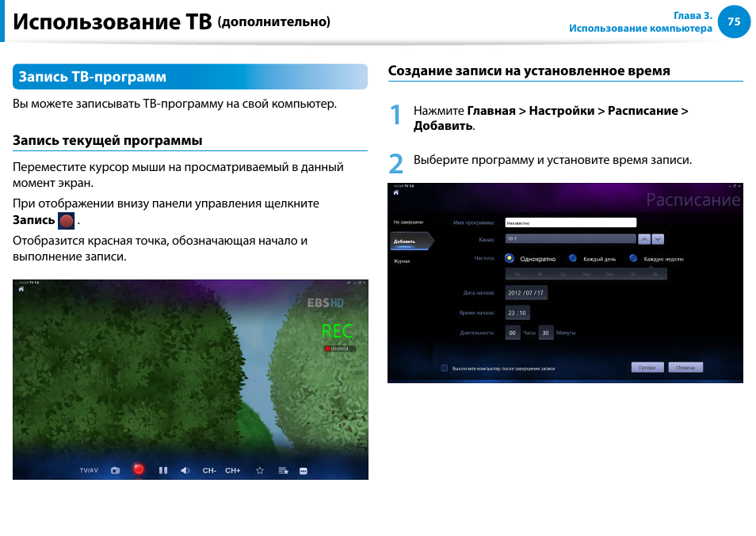This screenshot has height=536, width=756.
Task: Toggle the Пят weekday button
Action: [609, 274]
